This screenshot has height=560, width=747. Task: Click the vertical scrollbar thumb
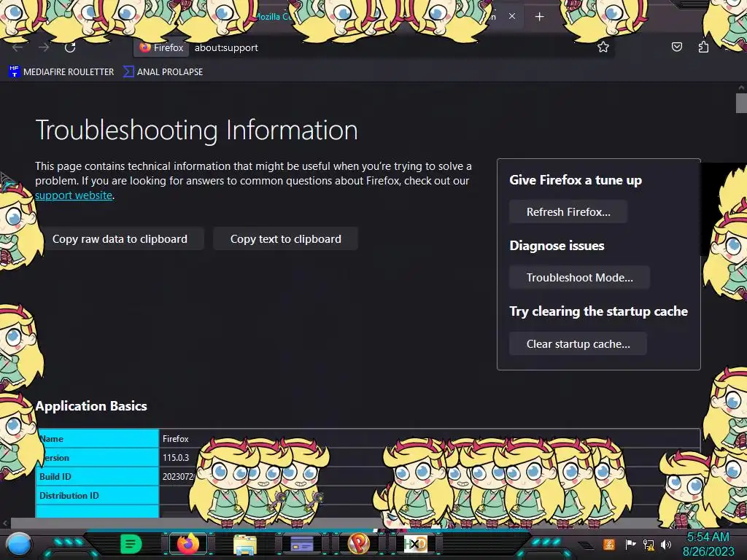pyautogui.click(x=741, y=104)
